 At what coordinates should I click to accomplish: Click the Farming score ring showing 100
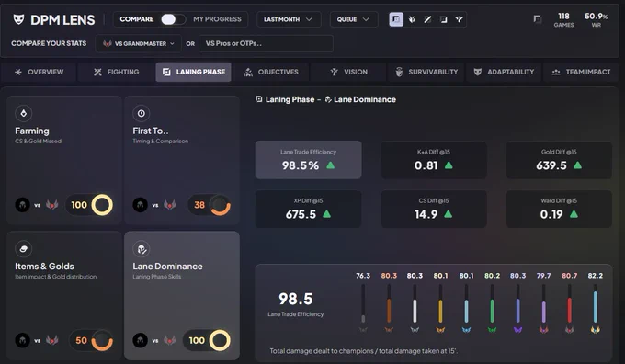pos(102,205)
